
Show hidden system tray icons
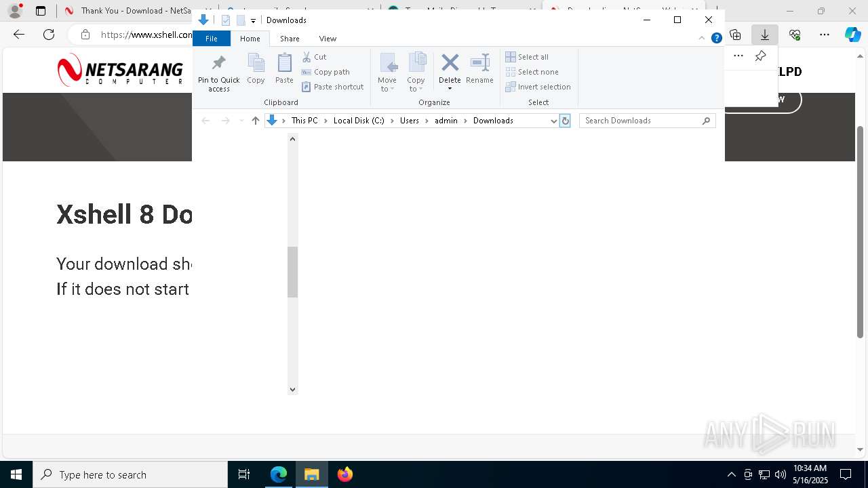click(x=731, y=474)
